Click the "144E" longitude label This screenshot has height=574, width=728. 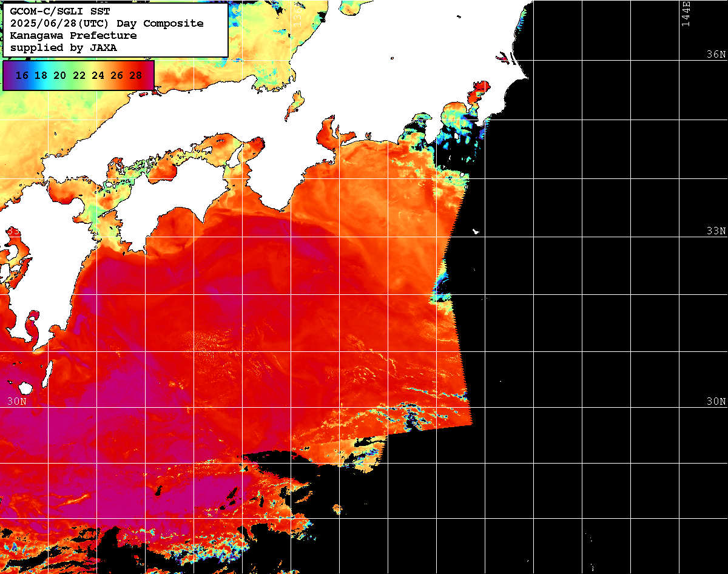tap(686, 13)
